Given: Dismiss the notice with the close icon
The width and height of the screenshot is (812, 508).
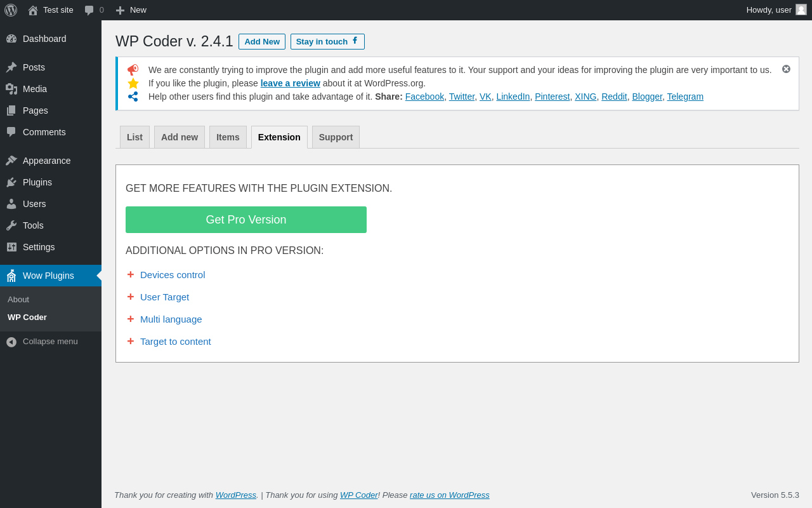Looking at the screenshot, I should click(786, 69).
